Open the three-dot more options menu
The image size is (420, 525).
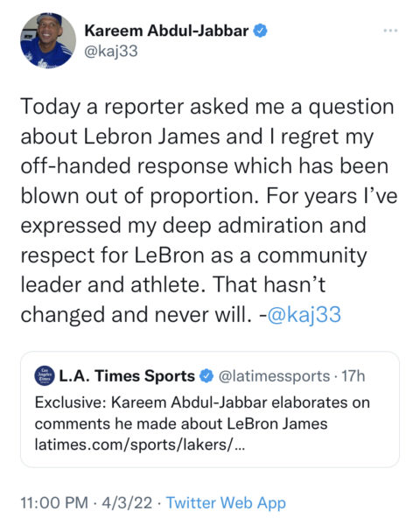click(x=390, y=31)
